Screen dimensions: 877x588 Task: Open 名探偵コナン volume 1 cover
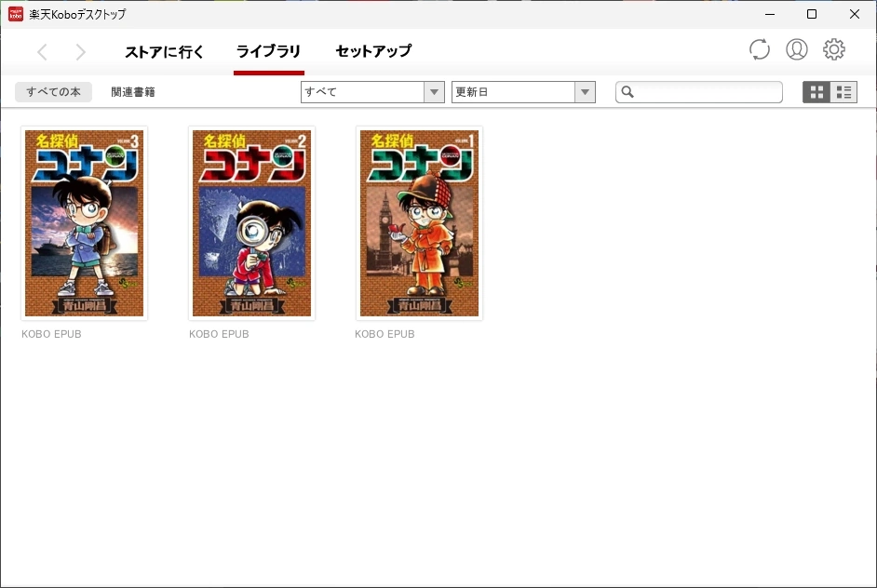point(420,223)
